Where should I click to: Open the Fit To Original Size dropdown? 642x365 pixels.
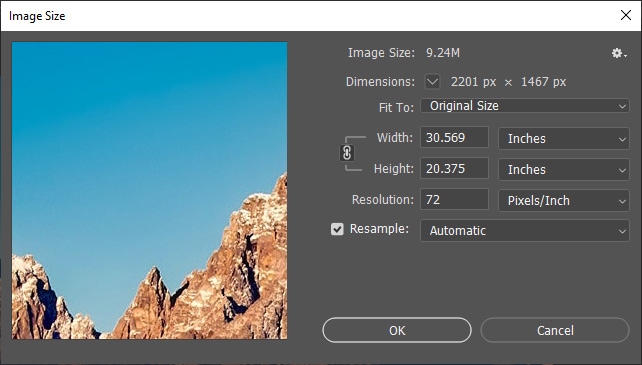click(x=524, y=106)
